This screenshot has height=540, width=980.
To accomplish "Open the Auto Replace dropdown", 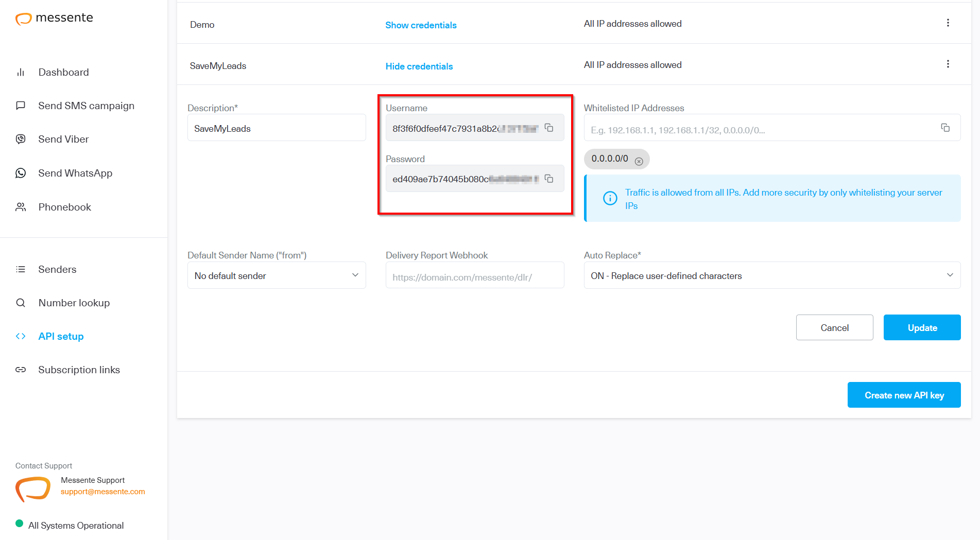I will pyautogui.click(x=950, y=275).
